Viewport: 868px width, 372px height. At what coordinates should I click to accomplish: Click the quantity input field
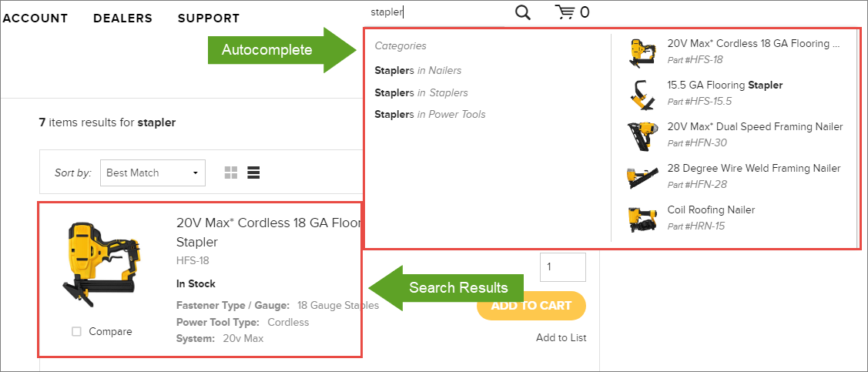[x=562, y=266]
